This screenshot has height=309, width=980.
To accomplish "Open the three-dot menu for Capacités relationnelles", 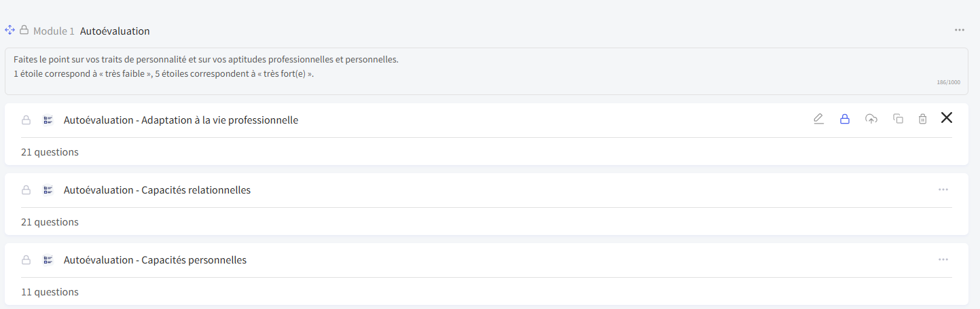I will point(943,189).
